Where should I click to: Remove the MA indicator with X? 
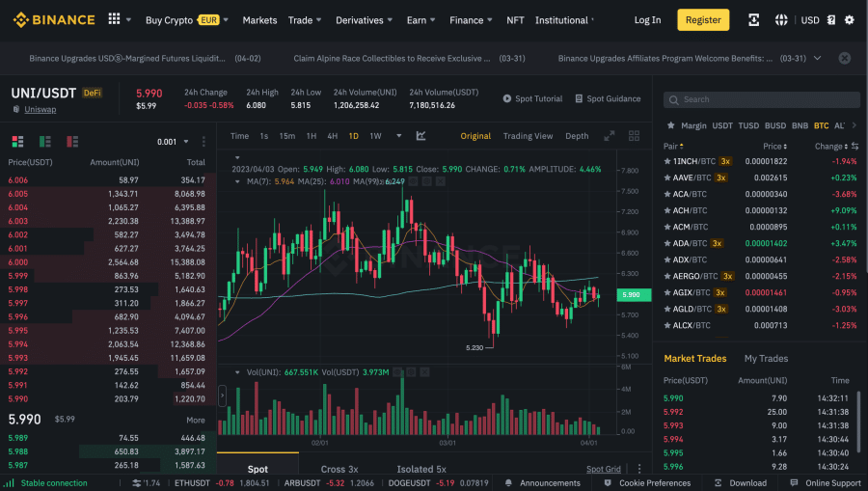[440, 181]
